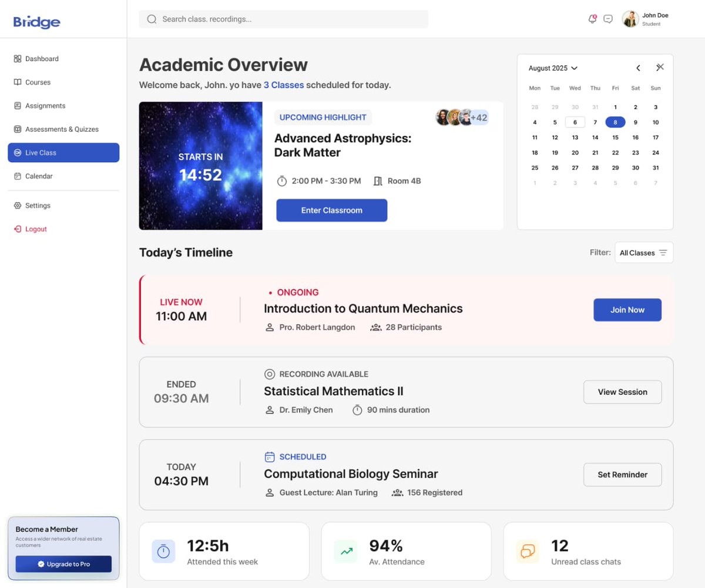The image size is (705, 588).
Task: Click the Bridge logo
Action: coord(36,22)
